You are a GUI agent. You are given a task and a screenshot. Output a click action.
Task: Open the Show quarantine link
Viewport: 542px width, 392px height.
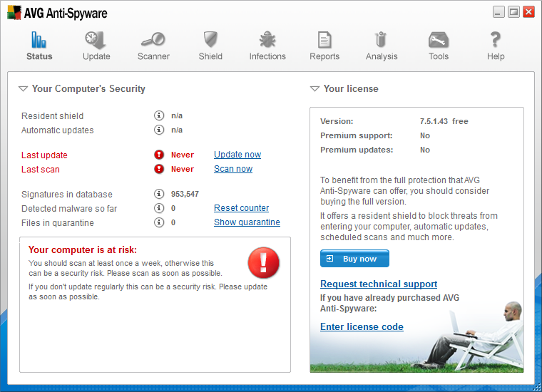247,222
